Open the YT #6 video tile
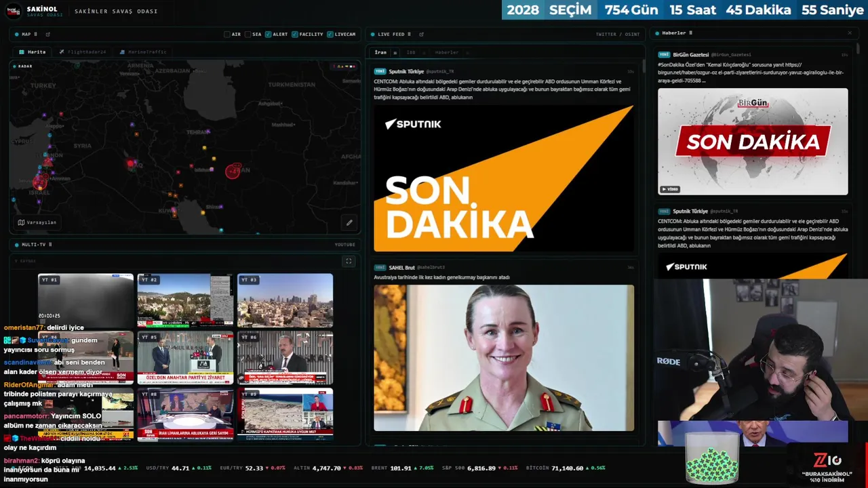The width and height of the screenshot is (868, 488). pos(285,357)
